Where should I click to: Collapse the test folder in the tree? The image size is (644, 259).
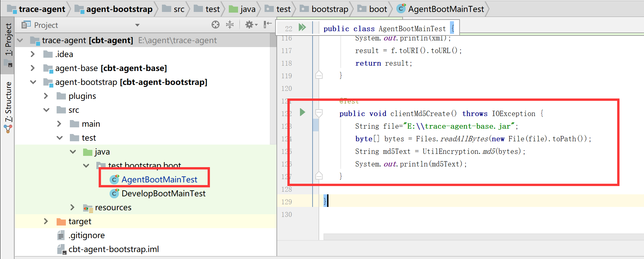click(60, 138)
